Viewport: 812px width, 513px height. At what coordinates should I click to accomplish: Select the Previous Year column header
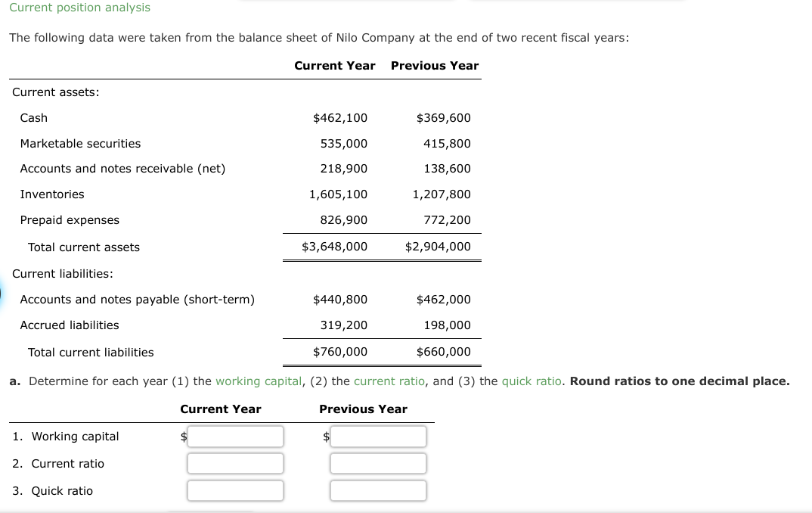(435, 66)
